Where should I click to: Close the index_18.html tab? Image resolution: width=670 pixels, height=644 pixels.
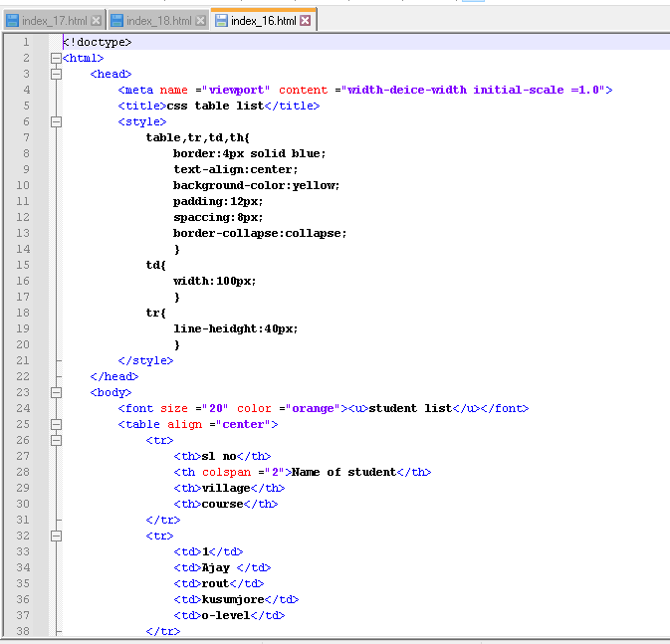click(x=200, y=20)
